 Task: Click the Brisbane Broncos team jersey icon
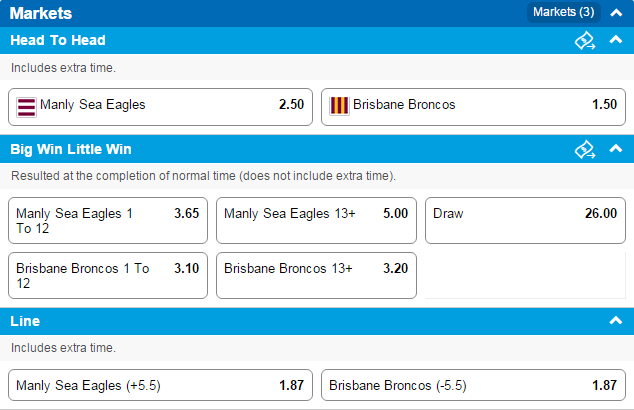339,106
